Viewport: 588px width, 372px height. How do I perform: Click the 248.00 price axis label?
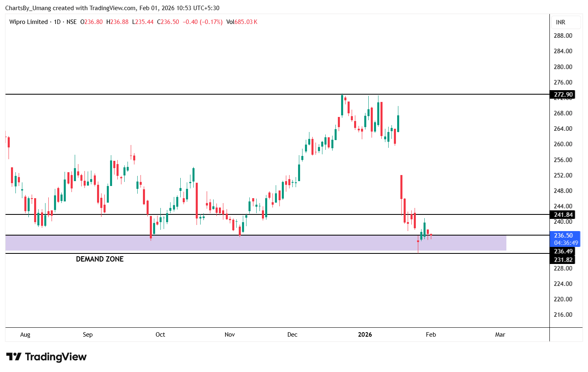pyautogui.click(x=563, y=191)
